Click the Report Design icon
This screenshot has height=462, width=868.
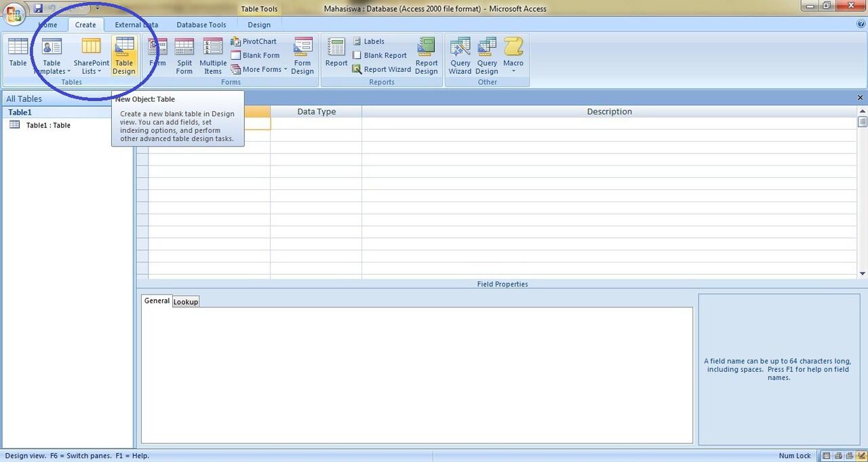click(427, 47)
